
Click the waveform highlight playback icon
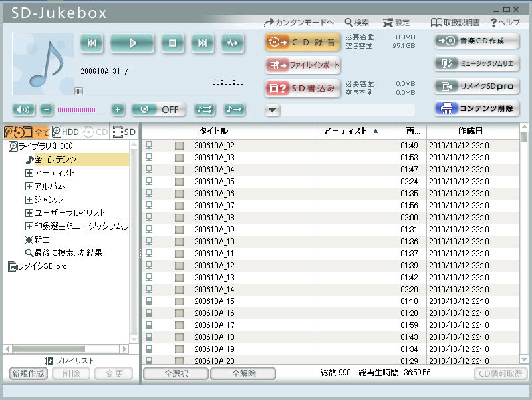(232, 43)
